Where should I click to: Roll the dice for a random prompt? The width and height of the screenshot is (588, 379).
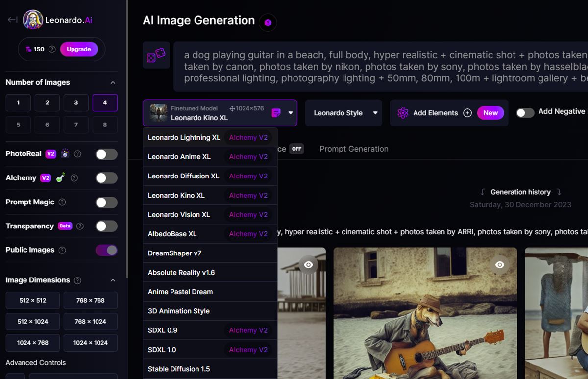point(156,55)
